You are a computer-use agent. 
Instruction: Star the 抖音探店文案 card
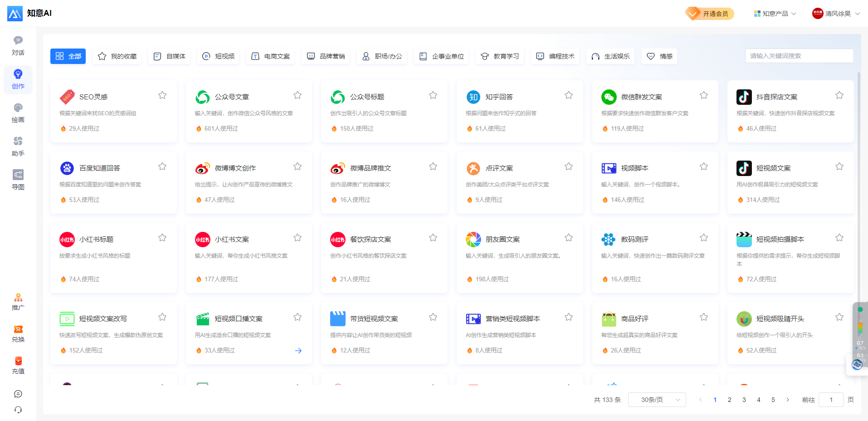click(839, 95)
